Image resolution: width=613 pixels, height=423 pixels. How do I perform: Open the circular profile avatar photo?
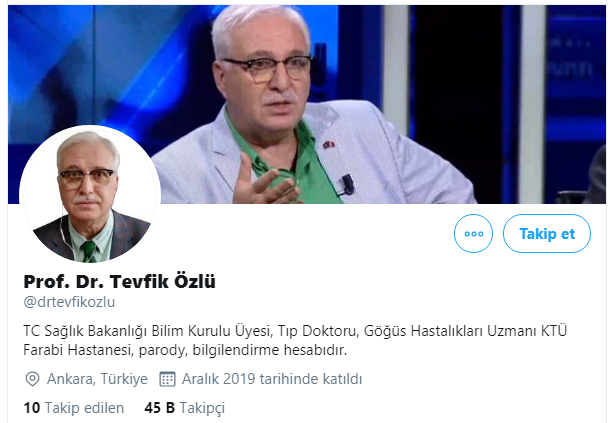pyautogui.click(x=90, y=195)
